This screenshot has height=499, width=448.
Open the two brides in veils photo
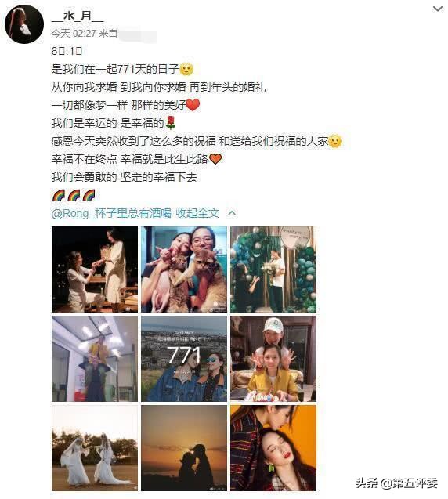95,448
